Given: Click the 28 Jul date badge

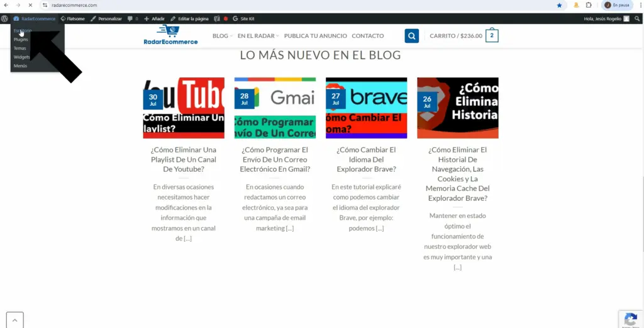Looking at the screenshot, I should pyautogui.click(x=245, y=99).
